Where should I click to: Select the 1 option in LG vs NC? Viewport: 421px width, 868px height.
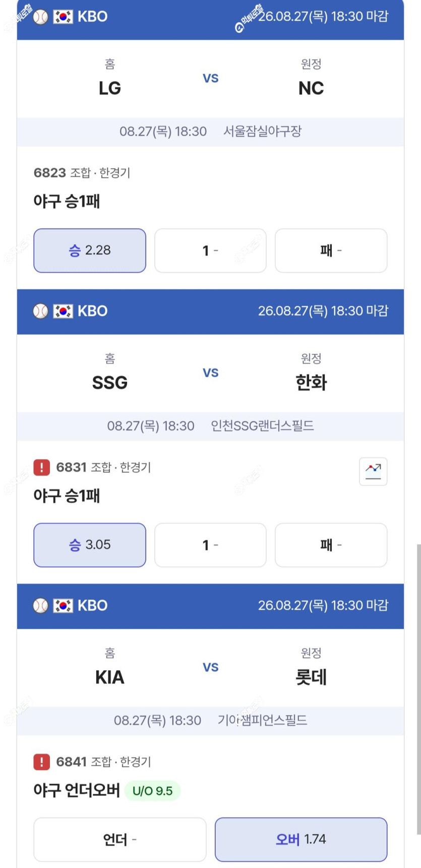[210, 250]
